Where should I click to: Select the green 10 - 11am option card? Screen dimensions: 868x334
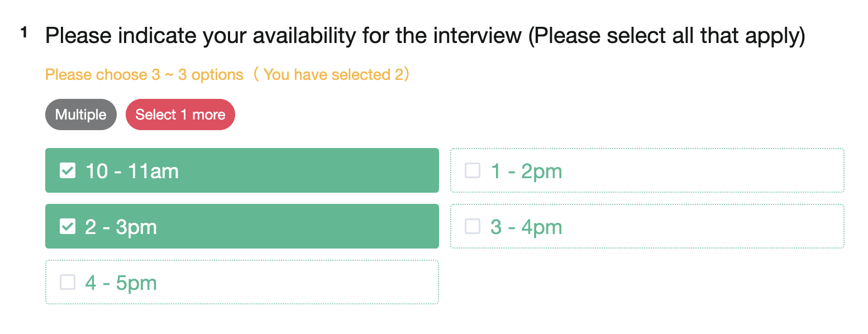click(242, 170)
